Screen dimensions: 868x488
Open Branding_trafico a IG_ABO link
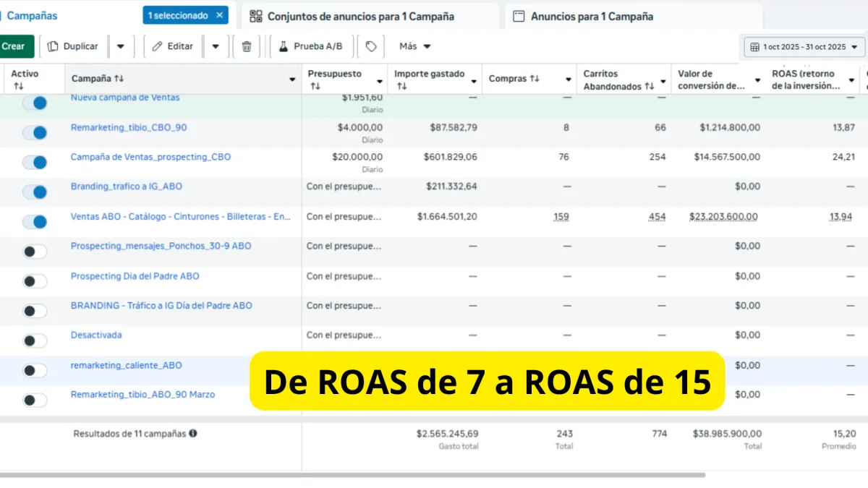[x=127, y=187]
